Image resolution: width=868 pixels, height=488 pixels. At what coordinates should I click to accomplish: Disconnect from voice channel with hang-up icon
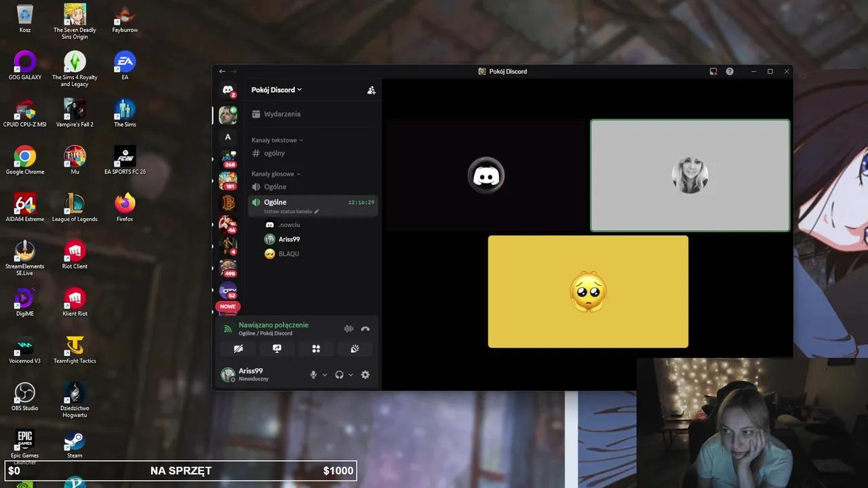[x=366, y=329]
